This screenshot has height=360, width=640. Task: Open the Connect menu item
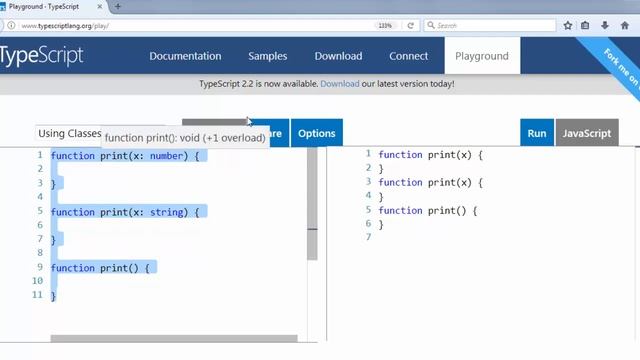tap(408, 56)
